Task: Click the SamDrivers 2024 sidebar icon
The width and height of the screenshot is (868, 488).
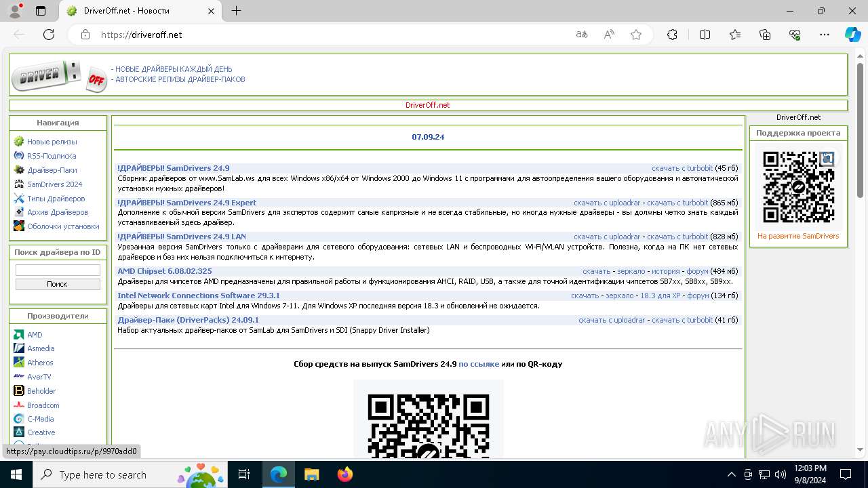Action: [x=19, y=184]
